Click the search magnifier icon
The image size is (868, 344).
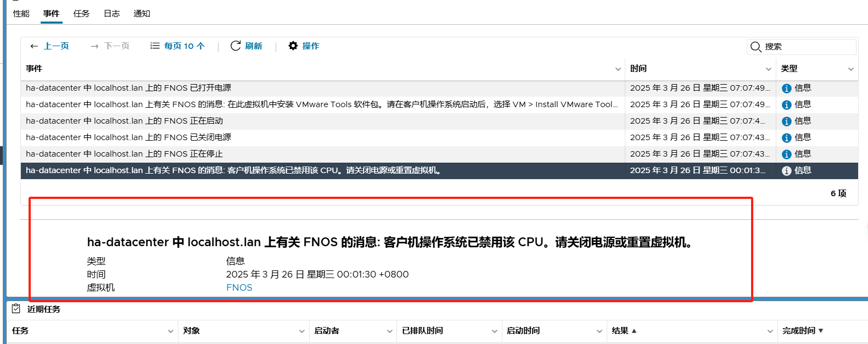755,47
